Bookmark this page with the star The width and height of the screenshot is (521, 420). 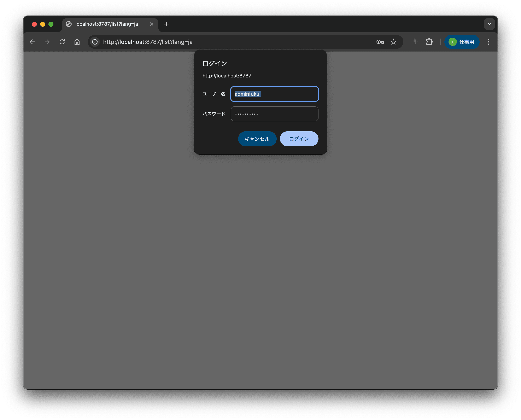[x=393, y=42]
